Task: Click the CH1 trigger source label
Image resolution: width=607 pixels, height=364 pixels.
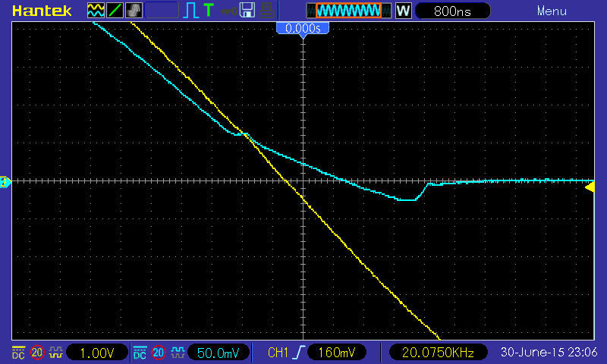Action: click(278, 353)
